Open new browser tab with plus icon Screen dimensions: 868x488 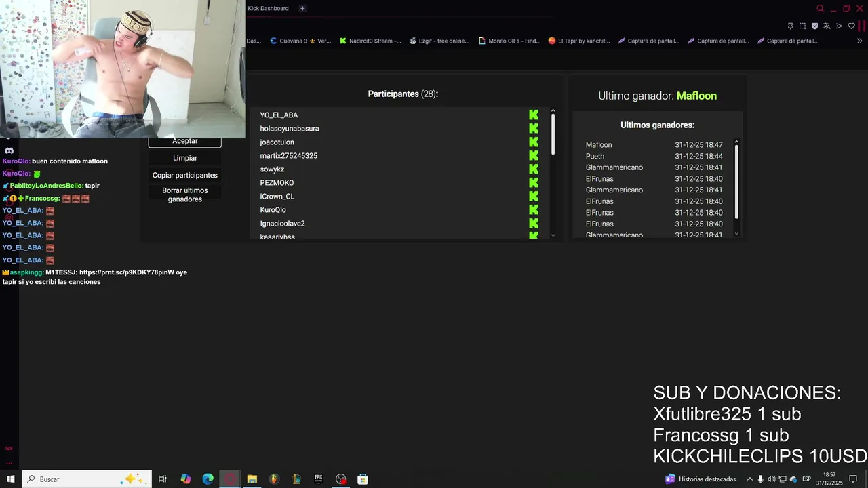coord(302,8)
